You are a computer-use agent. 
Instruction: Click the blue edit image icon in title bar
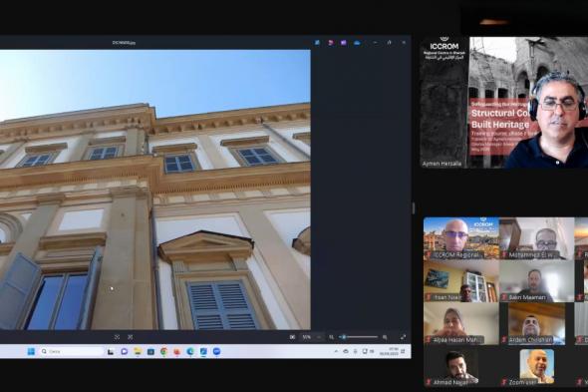pyautogui.click(x=317, y=43)
